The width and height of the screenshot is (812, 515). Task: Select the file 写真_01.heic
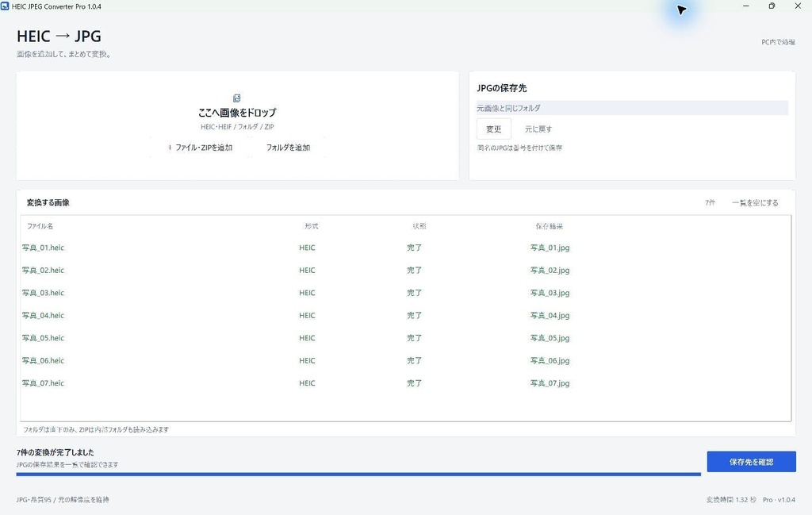[43, 248]
